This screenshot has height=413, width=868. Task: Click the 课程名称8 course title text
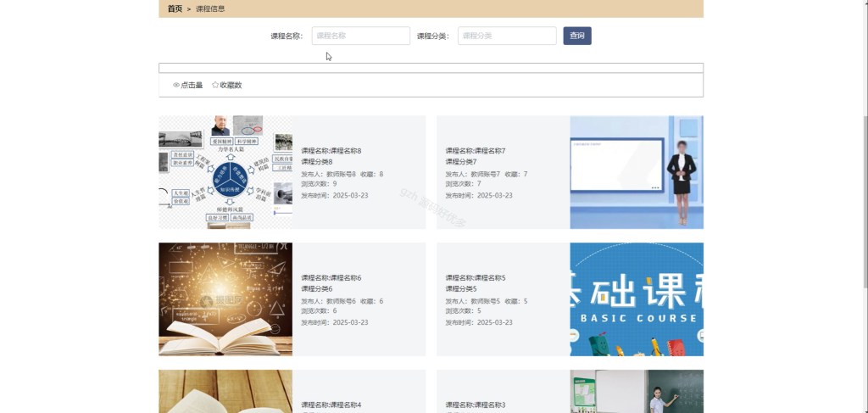331,151
